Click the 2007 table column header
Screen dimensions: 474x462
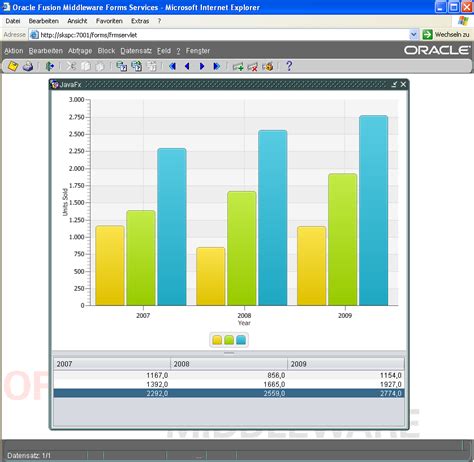tap(112, 364)
